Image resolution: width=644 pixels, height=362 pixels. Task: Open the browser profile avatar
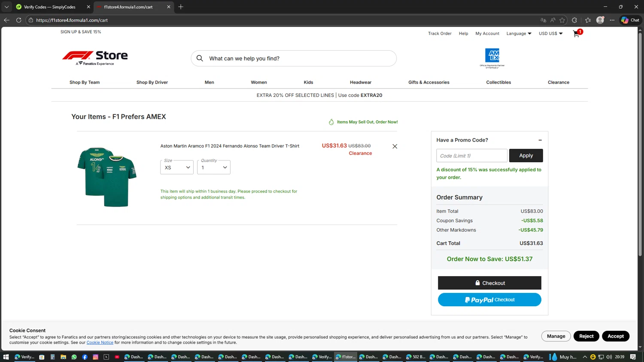[600, 20]
